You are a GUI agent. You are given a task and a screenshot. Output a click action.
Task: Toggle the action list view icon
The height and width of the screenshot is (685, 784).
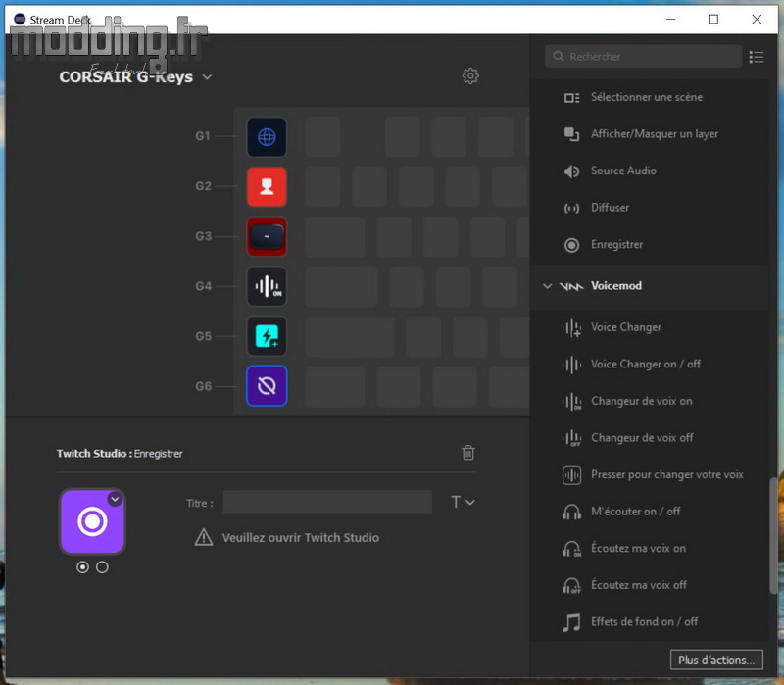[x=756, y=57]
